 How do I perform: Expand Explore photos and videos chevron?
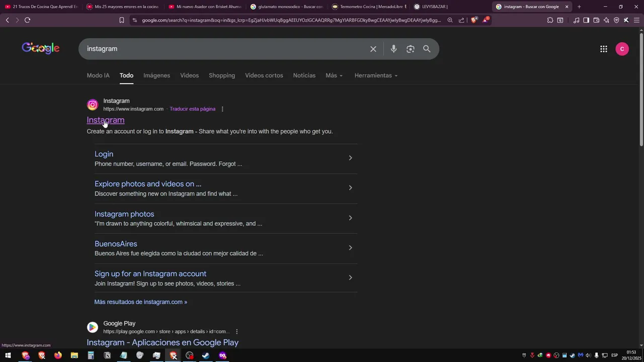tap(351, 188)
